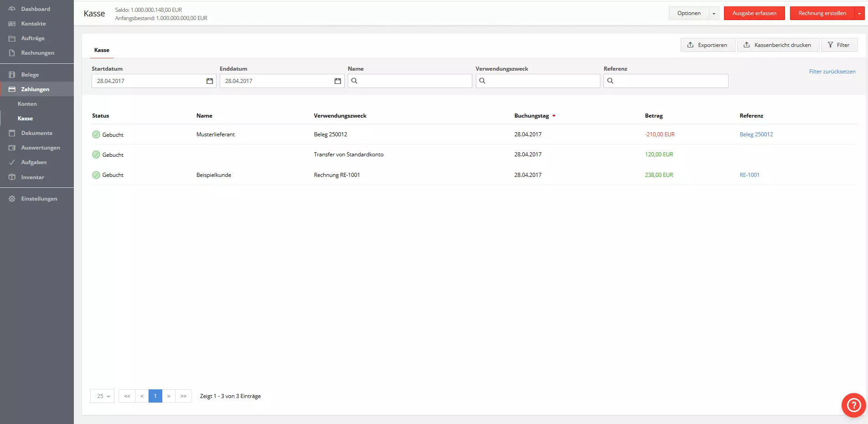Click the Dashboard icon in the sidebar
Screen dimensions: 868x424
[x=12, y=9]
